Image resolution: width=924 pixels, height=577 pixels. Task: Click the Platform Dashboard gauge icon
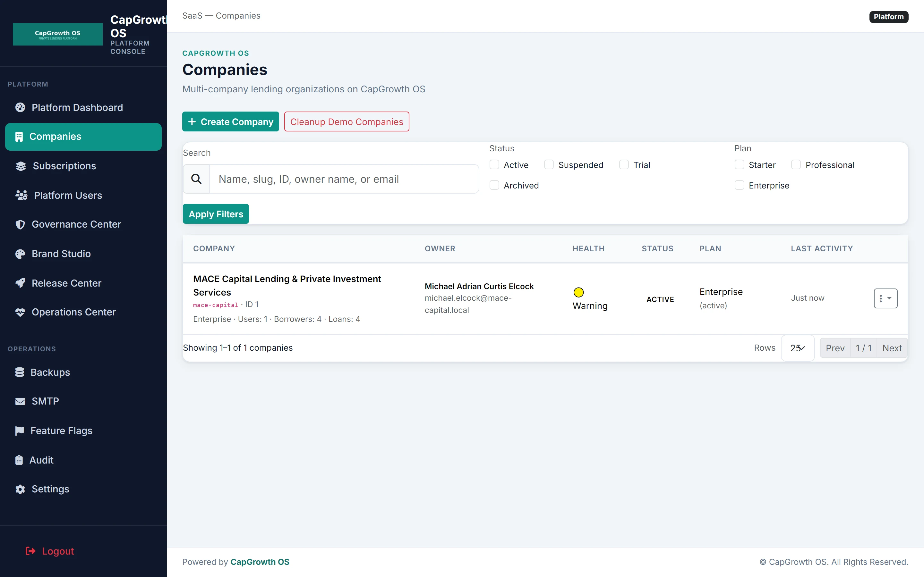(20, 108)
